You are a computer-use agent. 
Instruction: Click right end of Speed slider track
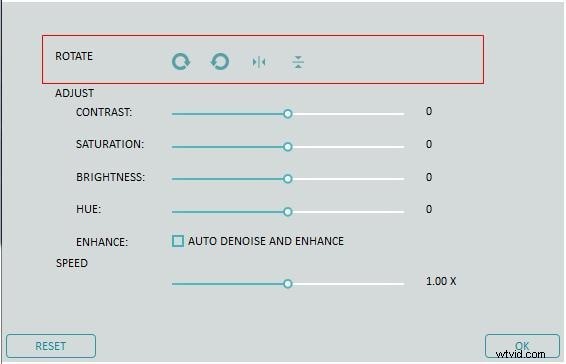coord(402,284)
